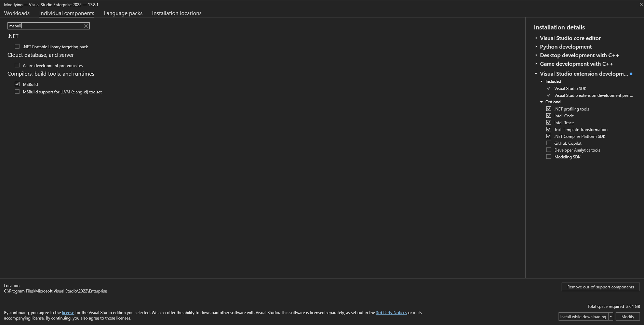Click Visual Studio extension development prerequisites item
This screenshot has width=644, height=325.
[593, 95]
